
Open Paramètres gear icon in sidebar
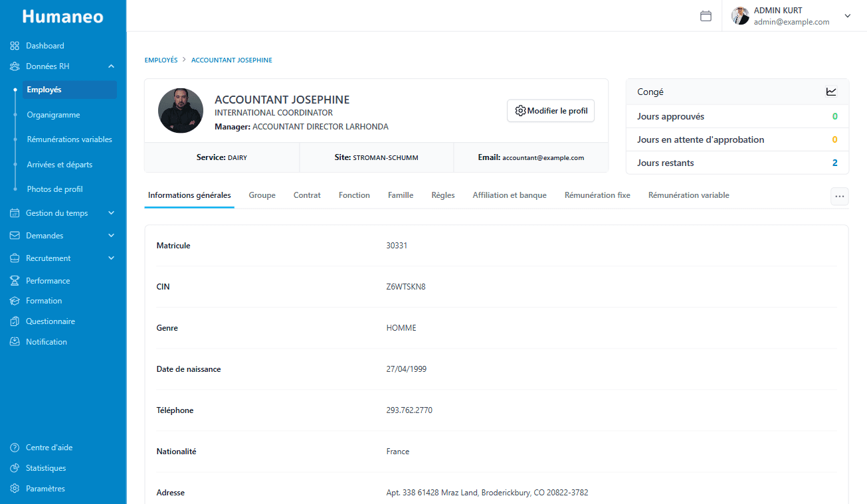click(15, 489)
